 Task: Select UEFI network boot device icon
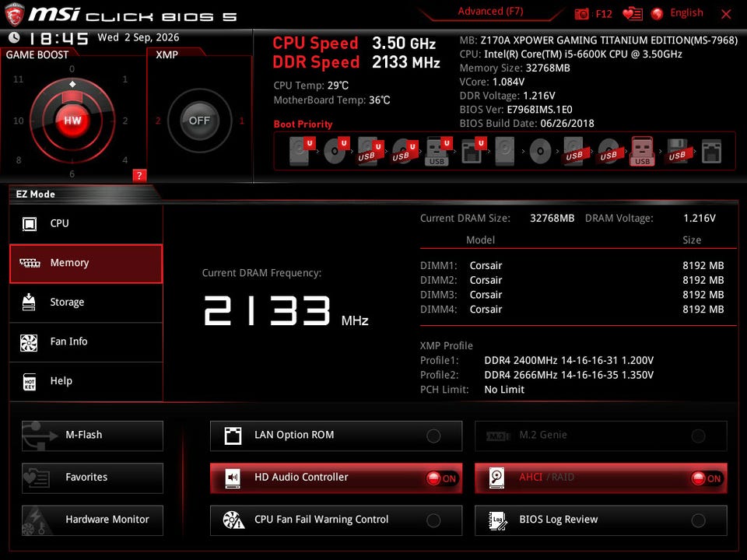[474, 151]
